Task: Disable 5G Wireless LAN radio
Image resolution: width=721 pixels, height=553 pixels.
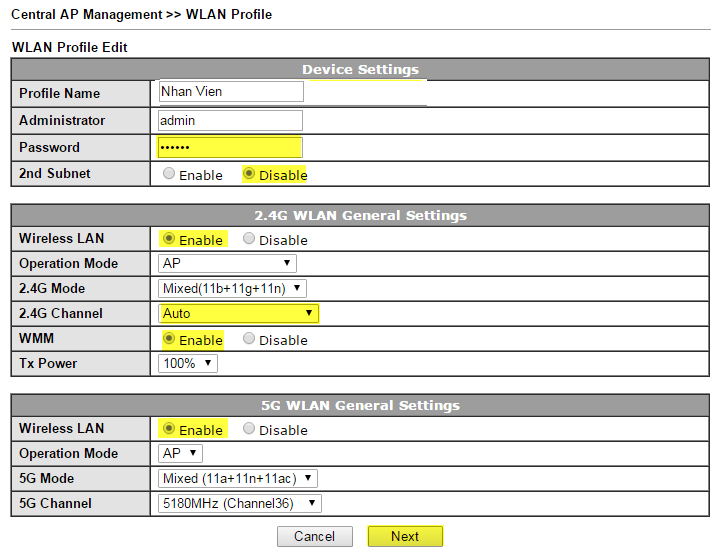Action: click(249, 428)
